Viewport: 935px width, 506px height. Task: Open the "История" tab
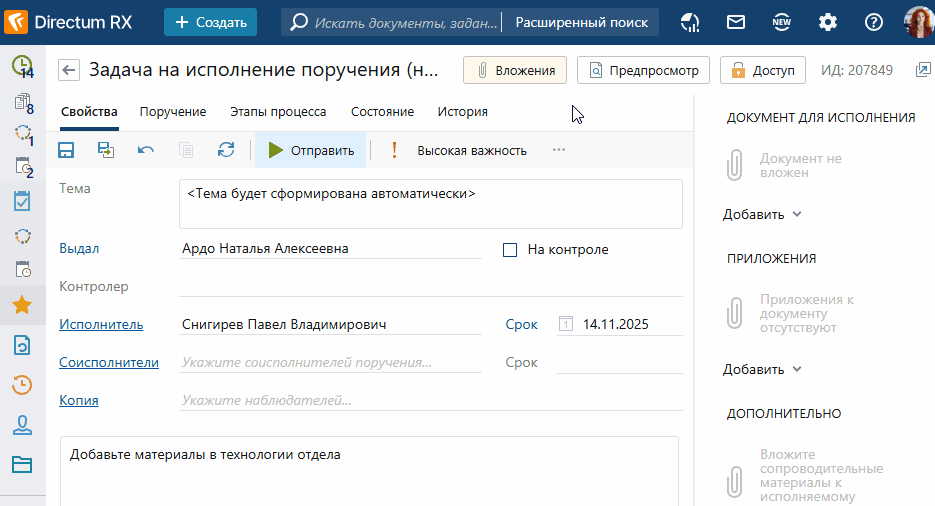462,112
